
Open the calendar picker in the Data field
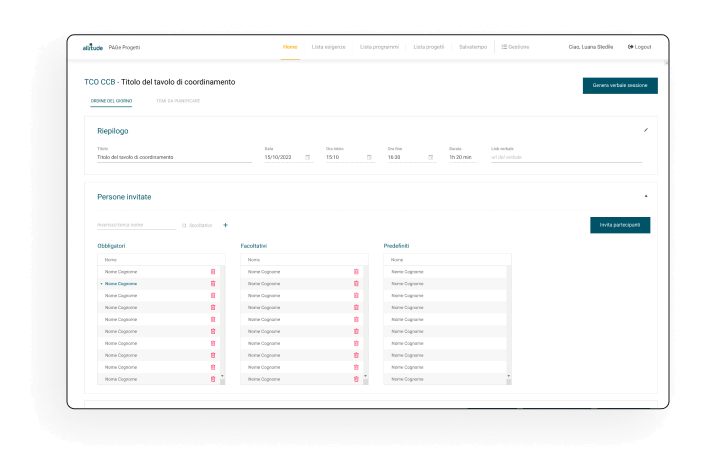click(x=307, y=157)
